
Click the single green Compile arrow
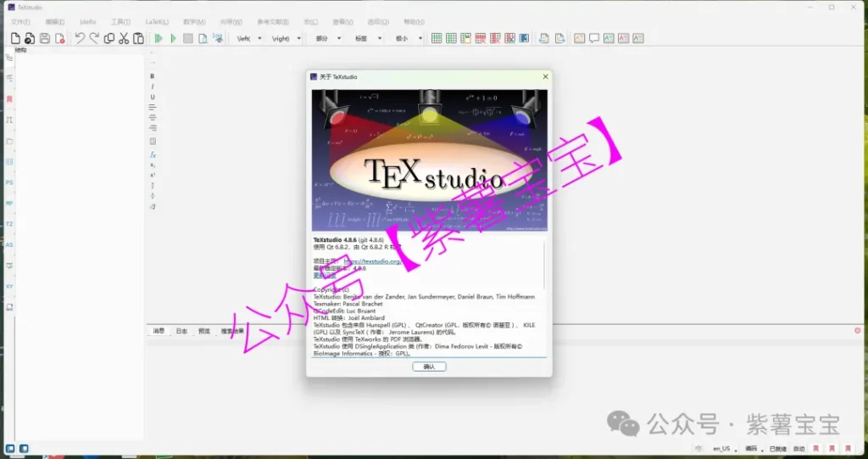(x=174, y=38)
